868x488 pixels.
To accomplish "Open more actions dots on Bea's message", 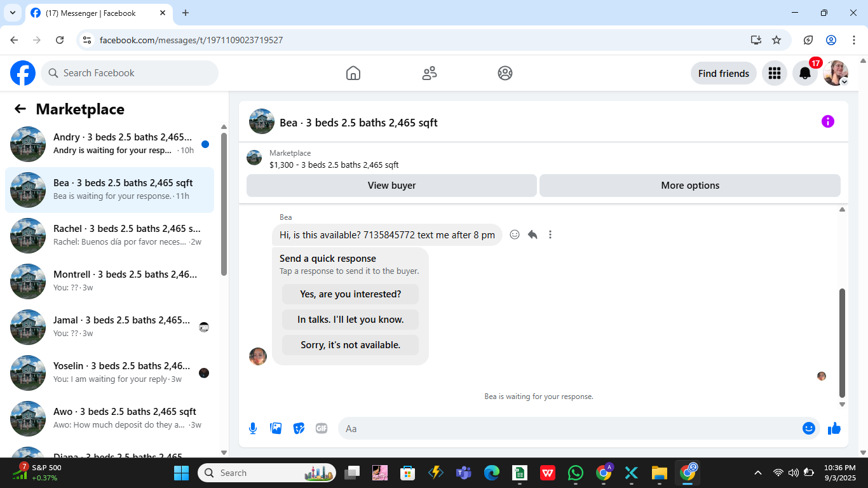I will click(550, 234).
